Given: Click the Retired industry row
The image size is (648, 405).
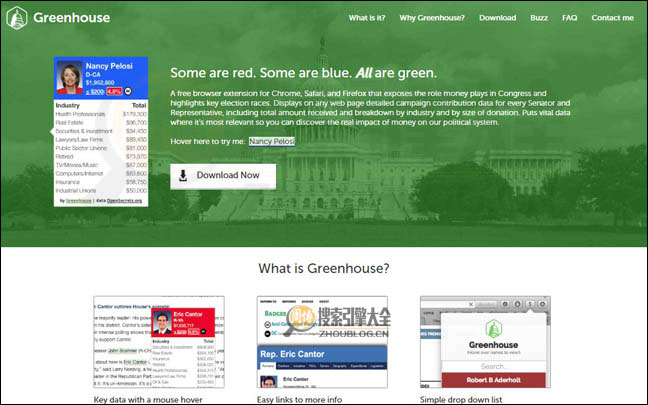Looking at the screenshot, I should click(x=101, y=157).
